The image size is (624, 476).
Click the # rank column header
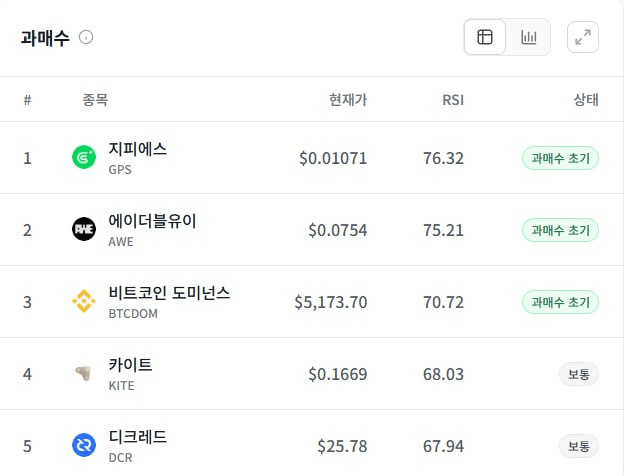(27, 100)
